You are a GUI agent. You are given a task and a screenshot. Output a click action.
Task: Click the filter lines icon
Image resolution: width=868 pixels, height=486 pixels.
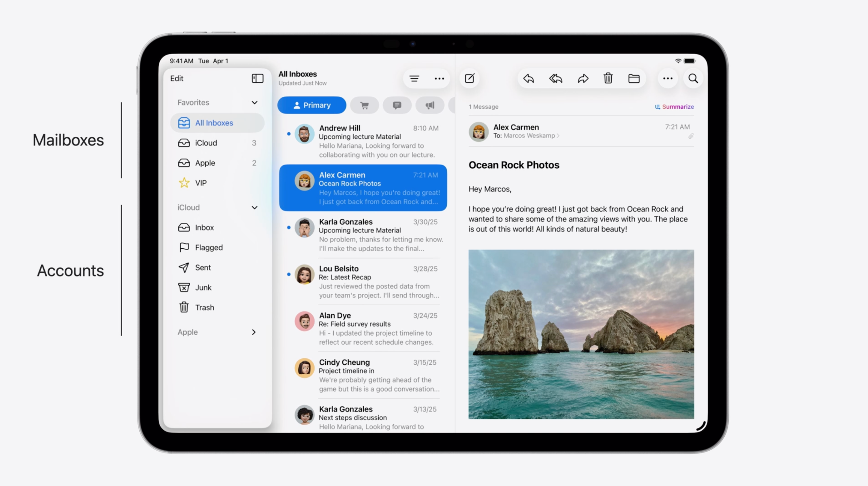point(414,79)
